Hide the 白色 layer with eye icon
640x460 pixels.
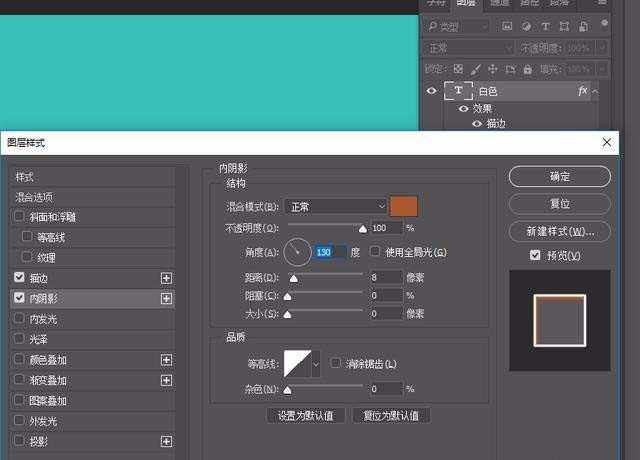pos(432,91)
